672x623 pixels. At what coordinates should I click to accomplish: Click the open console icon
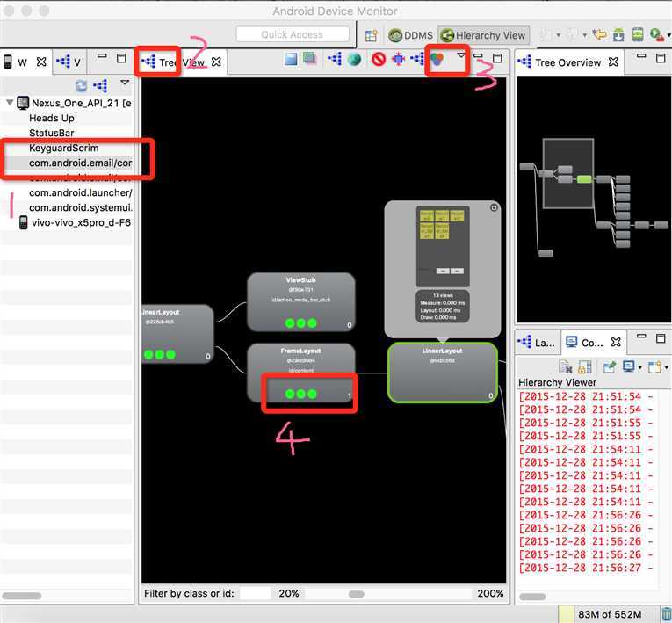[x=654, y=367]
